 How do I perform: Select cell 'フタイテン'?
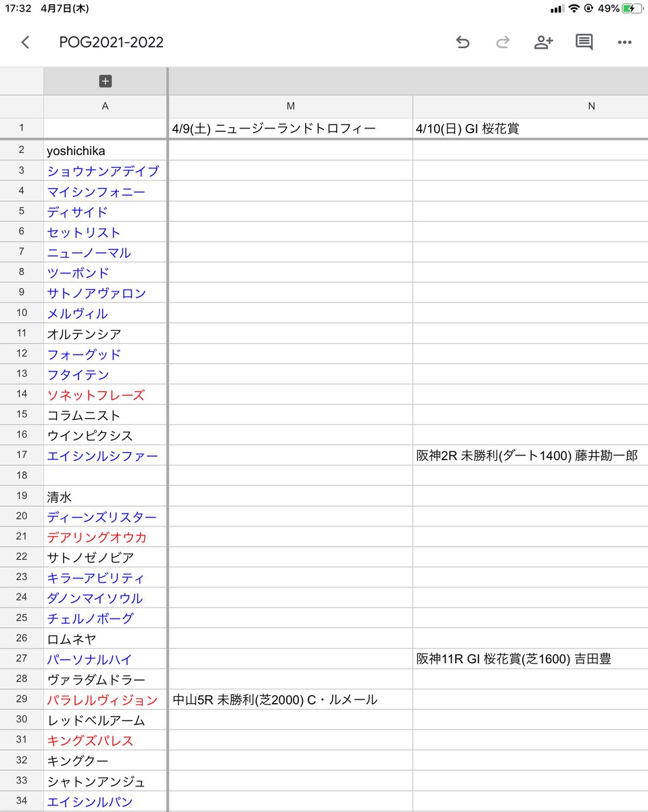(x=105, y=374)
